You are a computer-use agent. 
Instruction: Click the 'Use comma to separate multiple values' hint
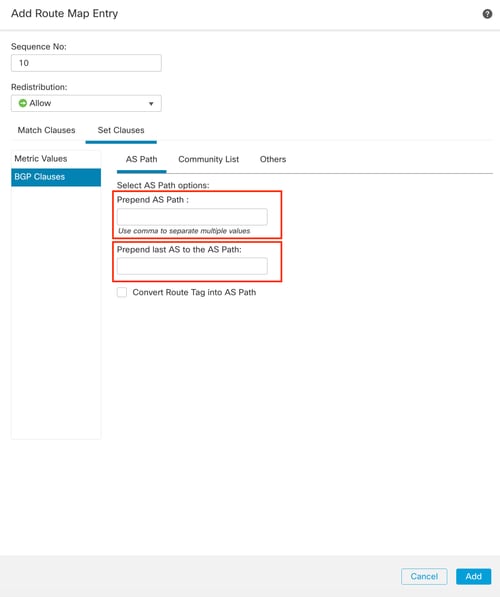tap(184, 231)
